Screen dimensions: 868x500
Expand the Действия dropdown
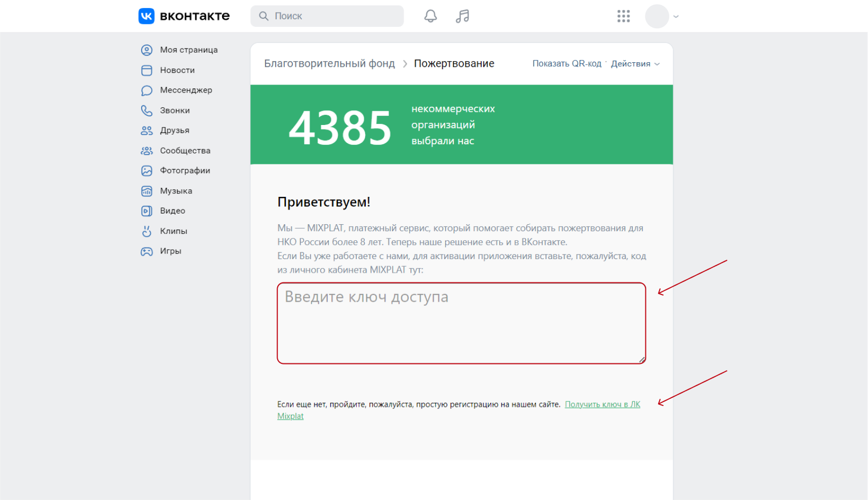point(635,64)
